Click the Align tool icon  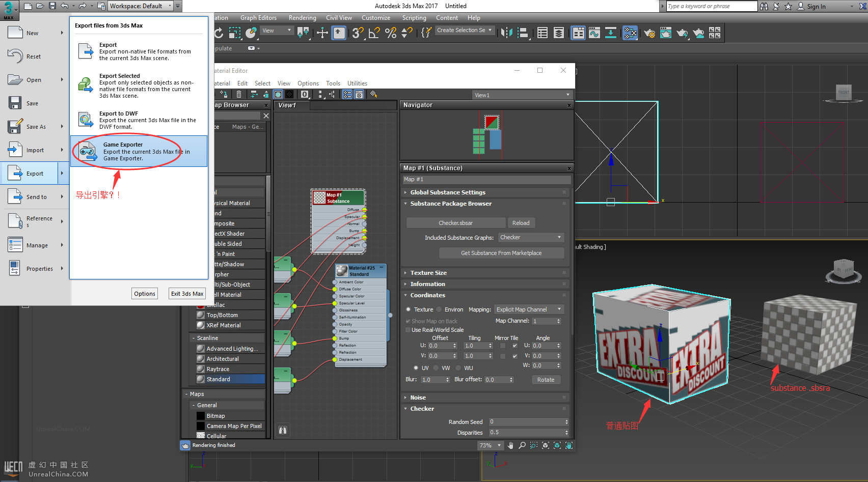click(x=523, y=33)
